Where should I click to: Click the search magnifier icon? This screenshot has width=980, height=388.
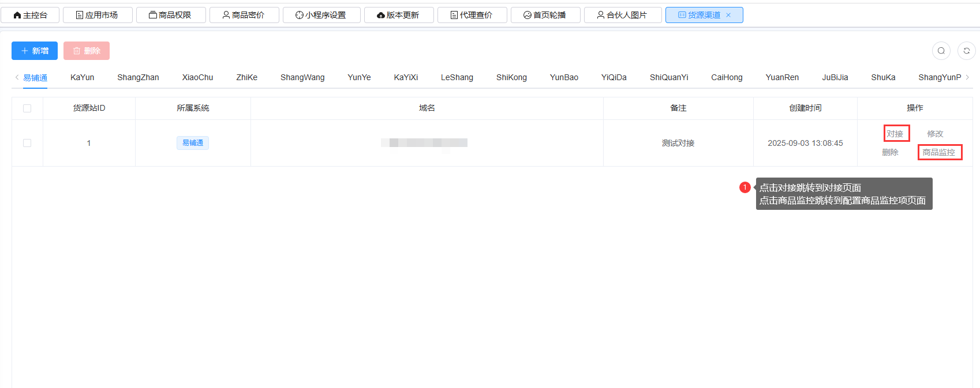pos(941,51)
